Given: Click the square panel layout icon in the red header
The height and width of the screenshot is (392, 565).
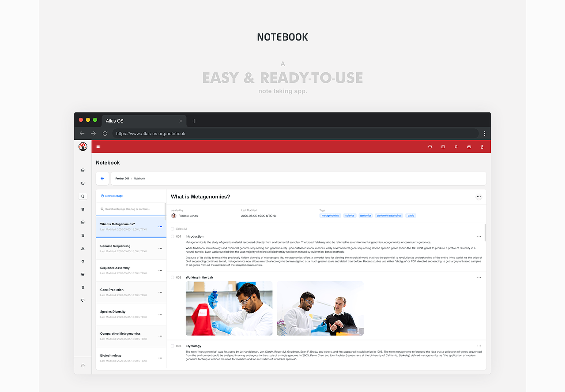Looking at the screenshot, I should [x=443, y=147].
